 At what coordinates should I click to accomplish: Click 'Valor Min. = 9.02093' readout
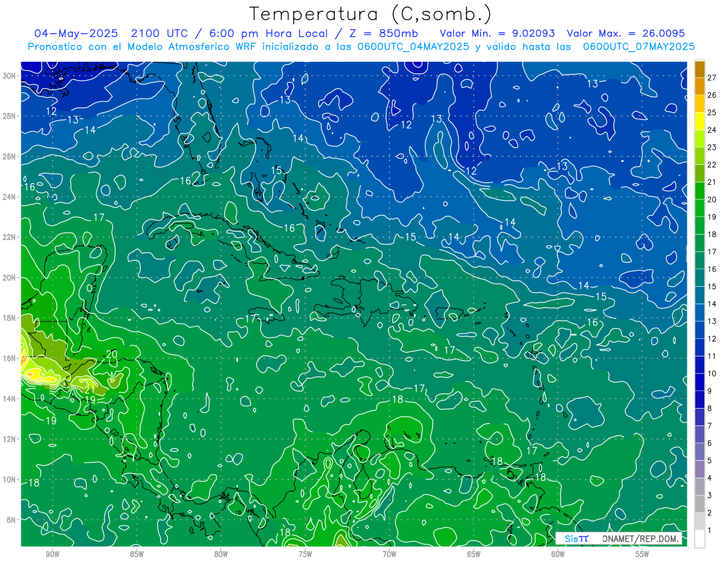[x=497, y=33]
